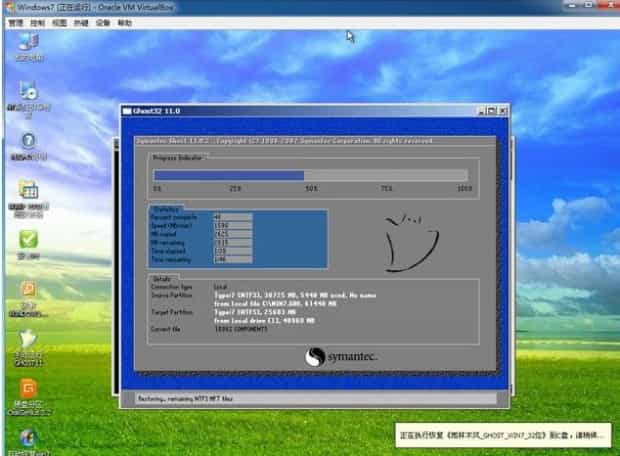This screenshot has width=620, height=456.
Task: Click the Statistics panel heading
Action: click(166, 209)
